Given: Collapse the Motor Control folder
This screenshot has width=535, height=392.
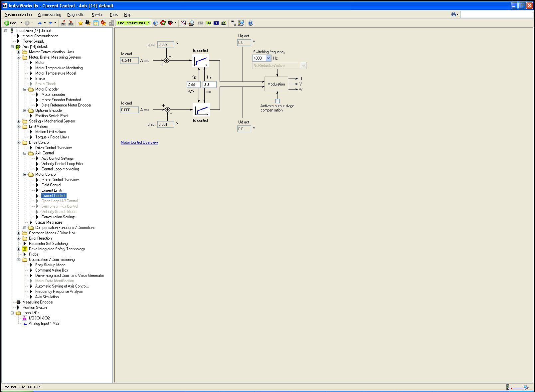Looking at the screenshot, I should 25,174.
